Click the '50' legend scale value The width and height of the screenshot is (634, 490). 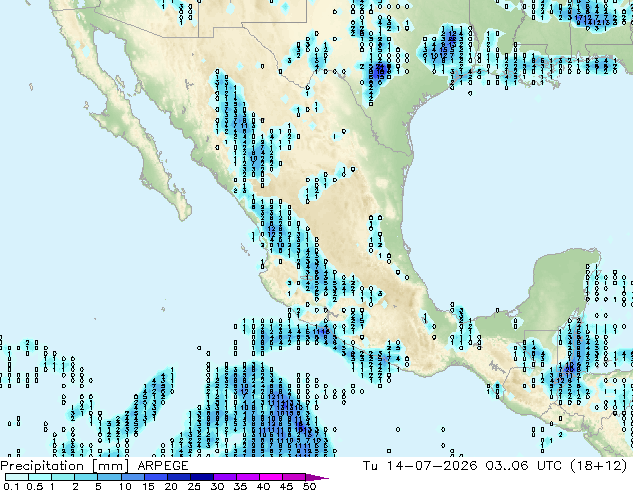[309, 486]
